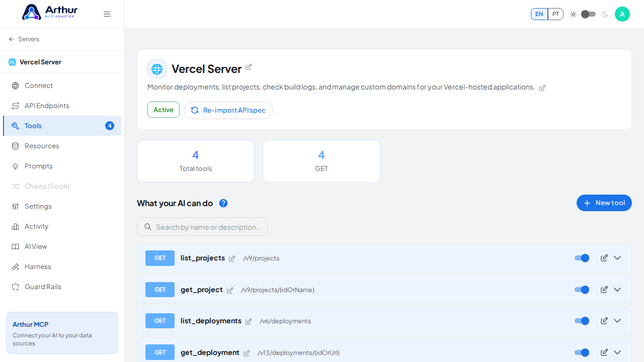Viewport: 644px width, 362px height.
Task: Open editor for get_project tool
Action: [604, 290]
